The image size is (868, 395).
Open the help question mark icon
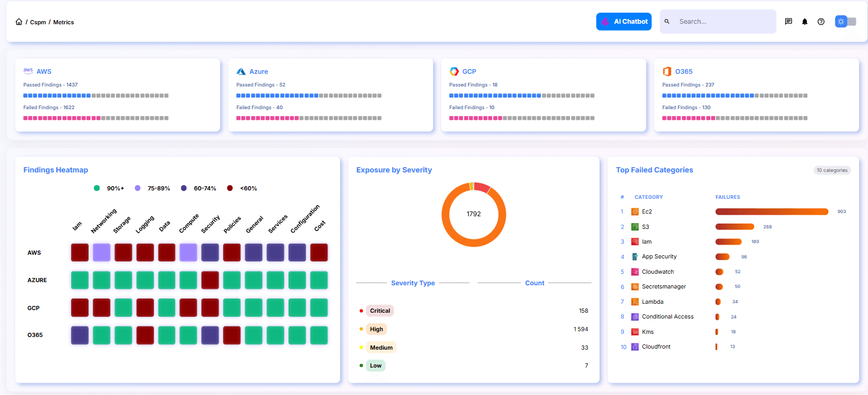click(x=821, y=22)
